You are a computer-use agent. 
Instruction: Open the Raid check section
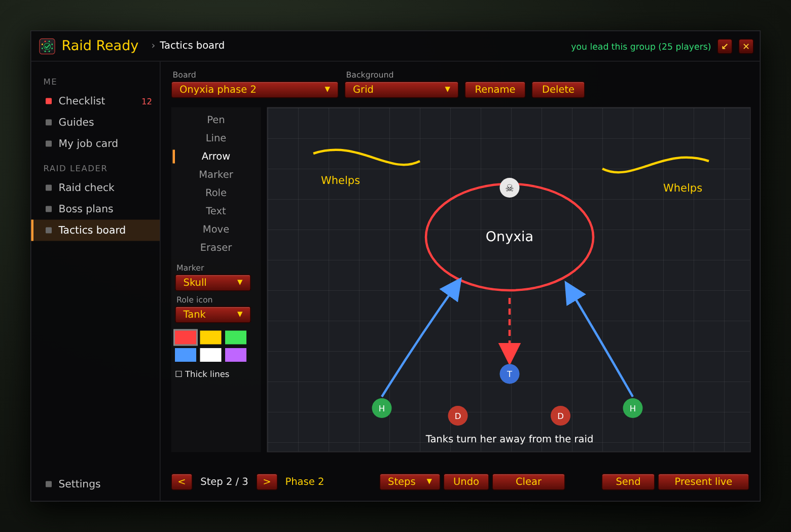pos(96,187)
